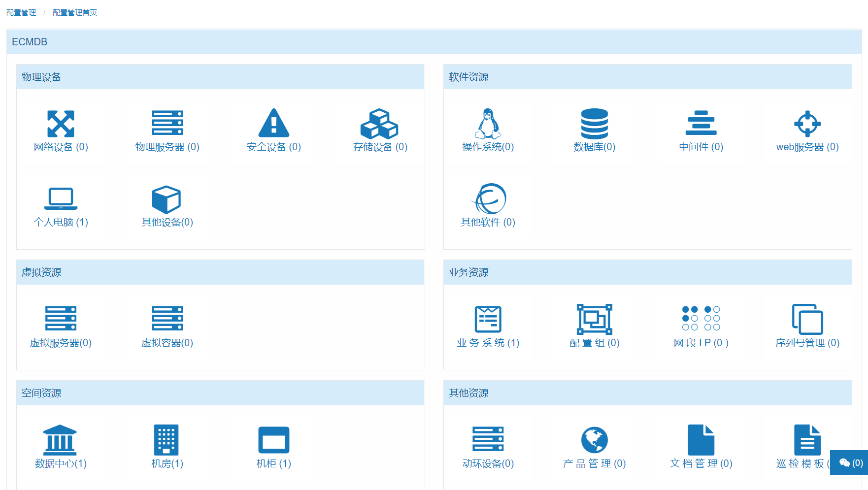Screen dimensions: 868x490
Task: Click the web server crosshair icon
Action: point(807,123)
